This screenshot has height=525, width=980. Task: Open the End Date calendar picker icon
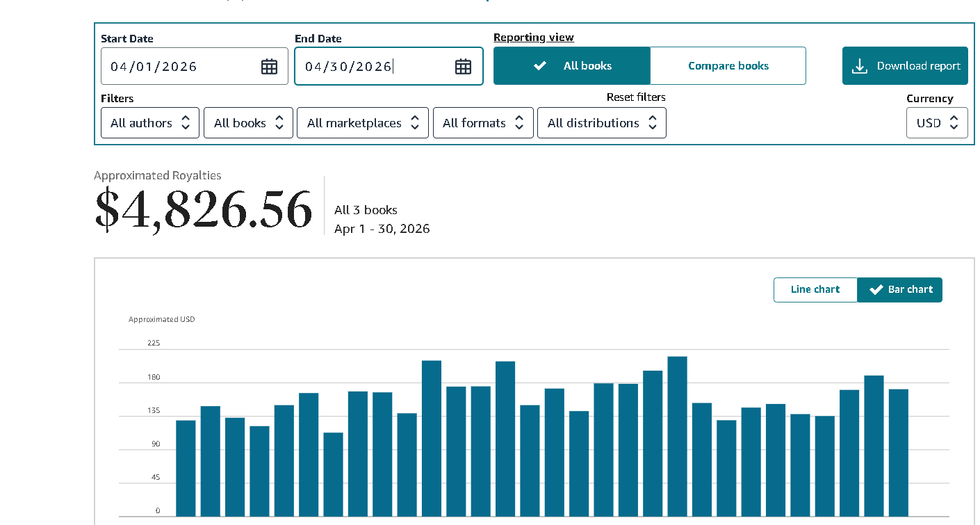(463, 67)
